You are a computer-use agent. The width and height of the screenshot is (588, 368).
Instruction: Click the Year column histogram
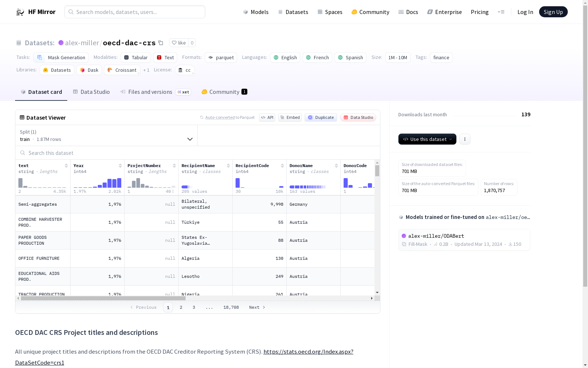pyautogui.click(x=97, y=183)
